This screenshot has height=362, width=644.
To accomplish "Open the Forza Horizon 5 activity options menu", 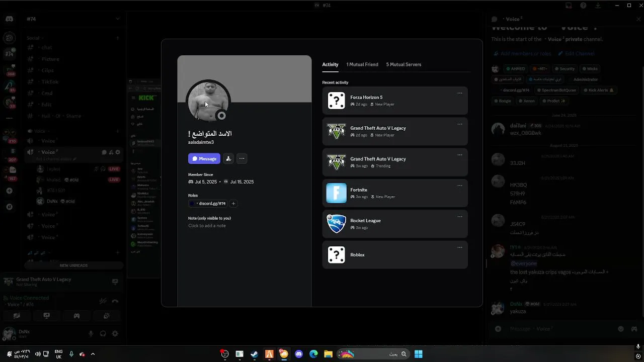I will pyautogui.click(x=459, y=93).
